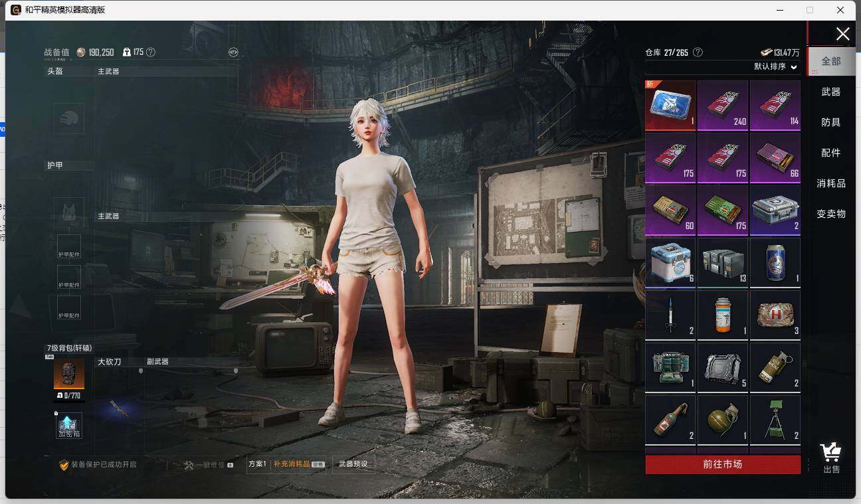Viewport: 861px width, 504px height.
Task: Click the 方案1 loadout plan button
Action: (258, 464)
